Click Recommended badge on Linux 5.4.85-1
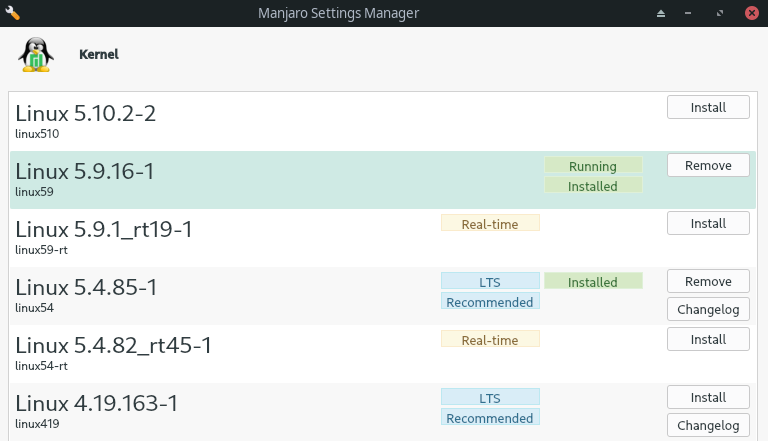The width and height of the screenshot is (768, 441). (490, 301)
